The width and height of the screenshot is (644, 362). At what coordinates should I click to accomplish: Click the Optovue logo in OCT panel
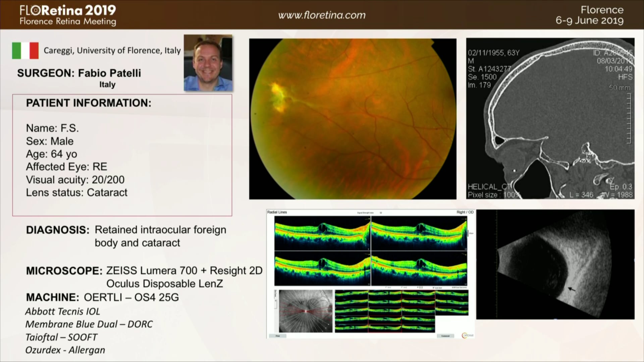pos(468,335)
